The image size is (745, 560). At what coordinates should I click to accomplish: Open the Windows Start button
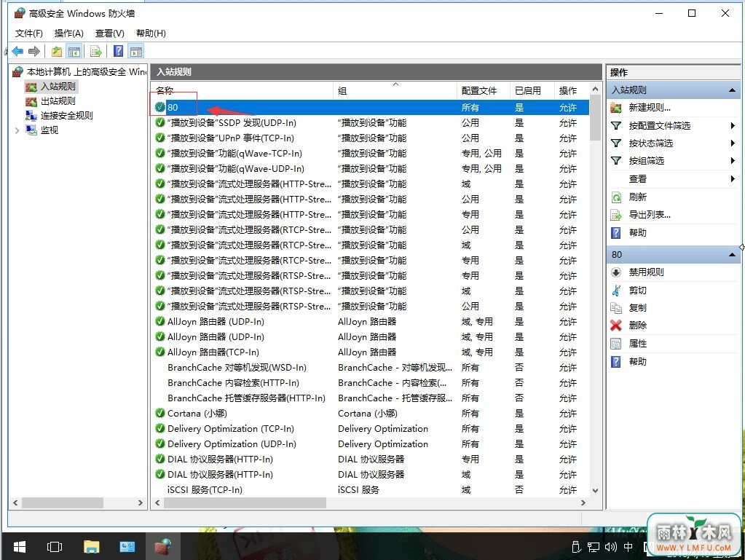20,547
